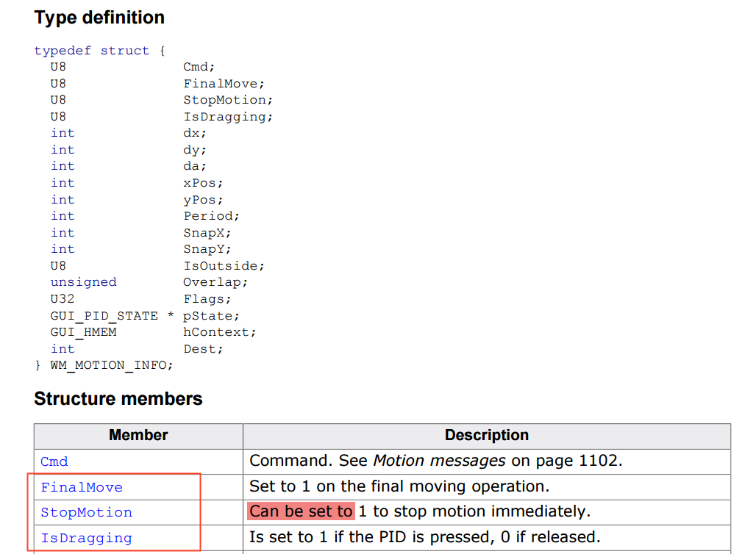756x554 pixels.
Task: Click the 'da;' field
Action: point(195,166)
